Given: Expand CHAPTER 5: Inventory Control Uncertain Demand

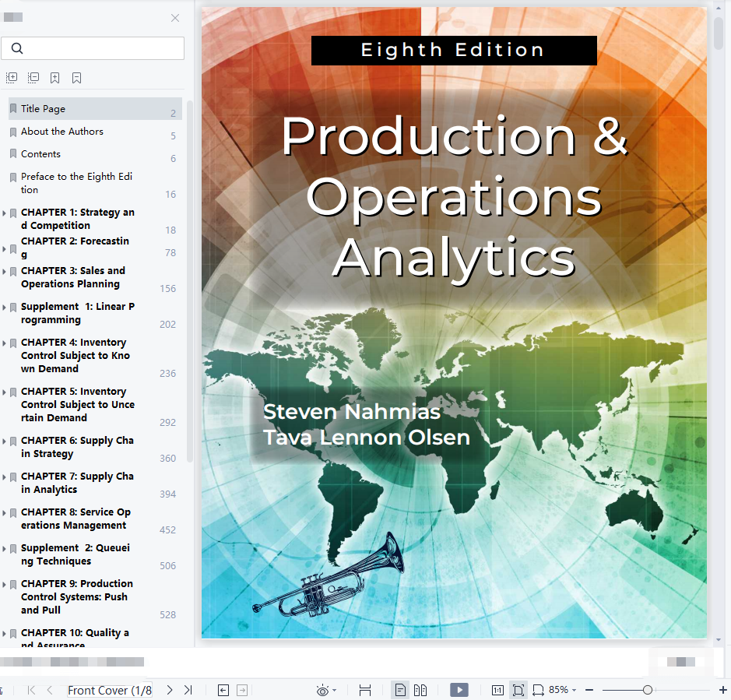Looking at the screenshot, I should (4, 392).
